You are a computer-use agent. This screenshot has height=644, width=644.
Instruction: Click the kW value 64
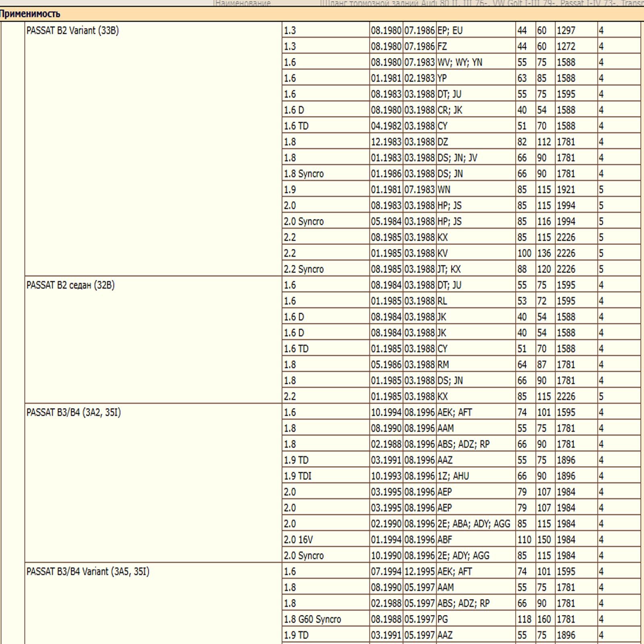click(x=525, y=365)
